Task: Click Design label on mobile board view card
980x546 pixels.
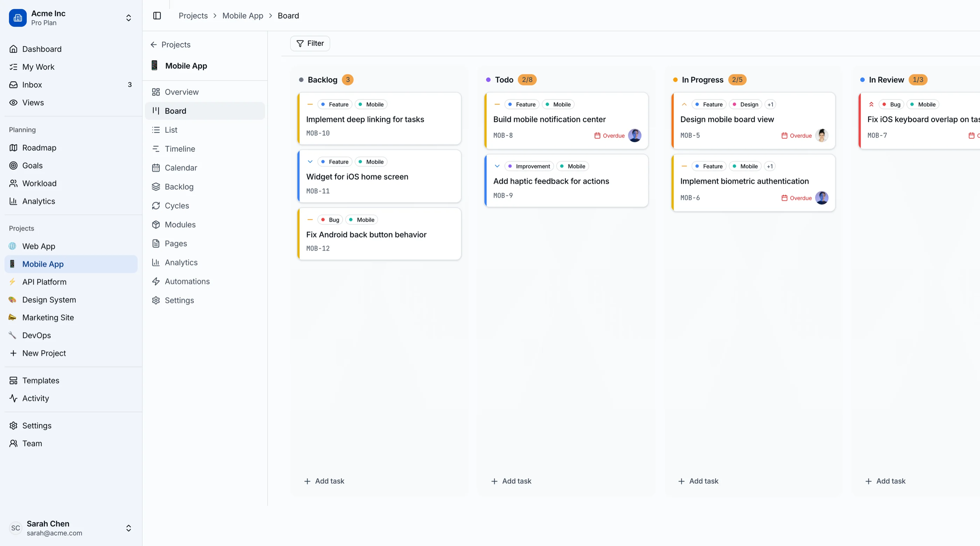Action: [745, 104]
